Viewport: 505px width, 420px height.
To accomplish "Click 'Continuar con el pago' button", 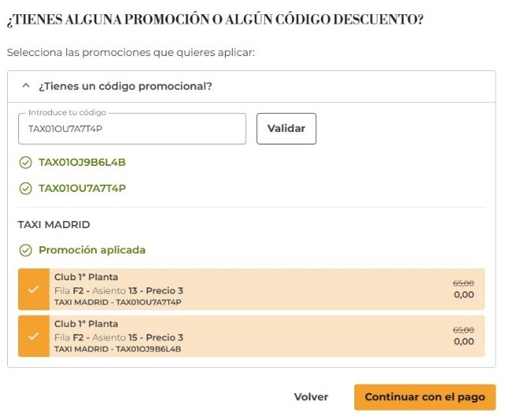I will [425, 397].
